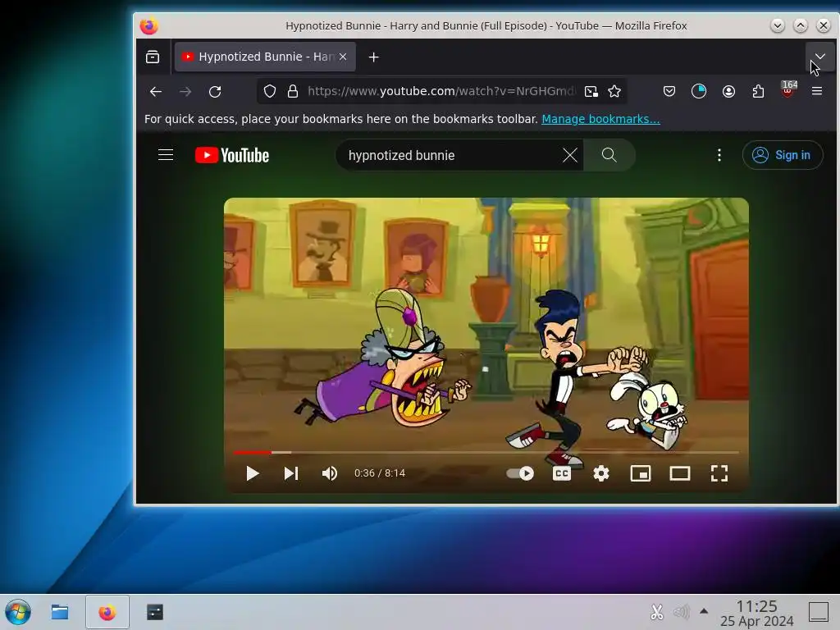Activate Firefox in the taskbar
840x630 pixels.
107,612
